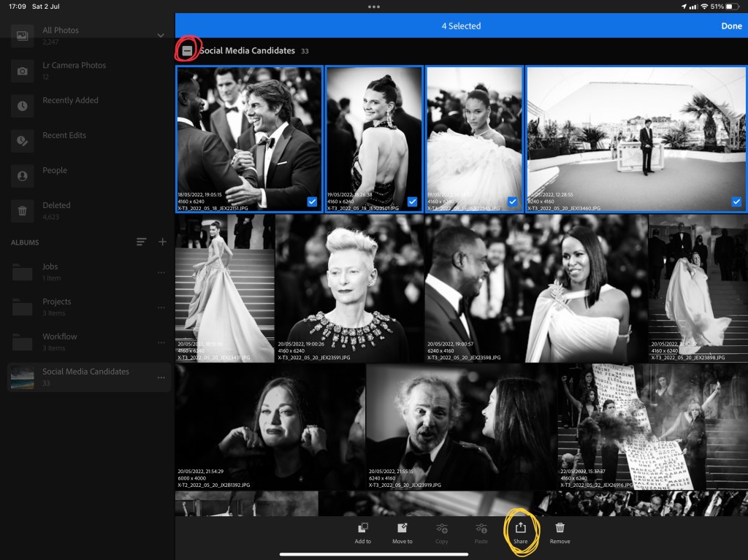Select the platinum-haired woman portrait thumbnail

349,288
